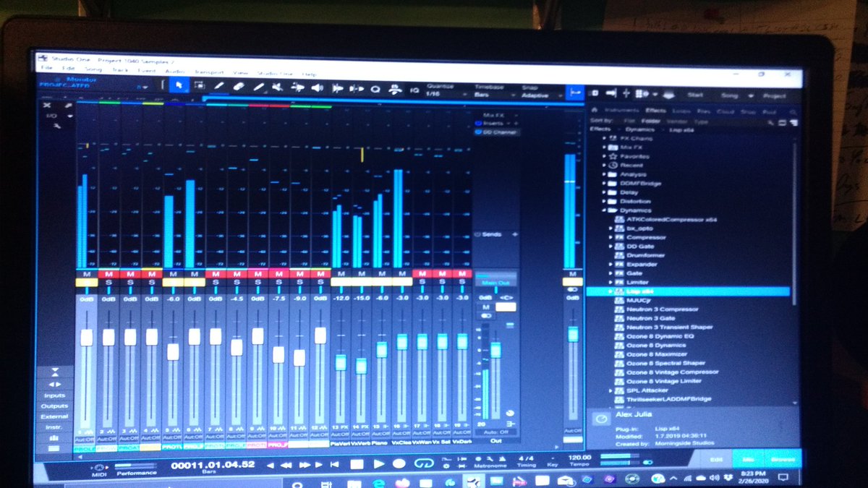Image resolution: width=868 pixels, height=488 pixels.
Task: Mute the Main Out master channel
Action: click(x=485, y=307)
